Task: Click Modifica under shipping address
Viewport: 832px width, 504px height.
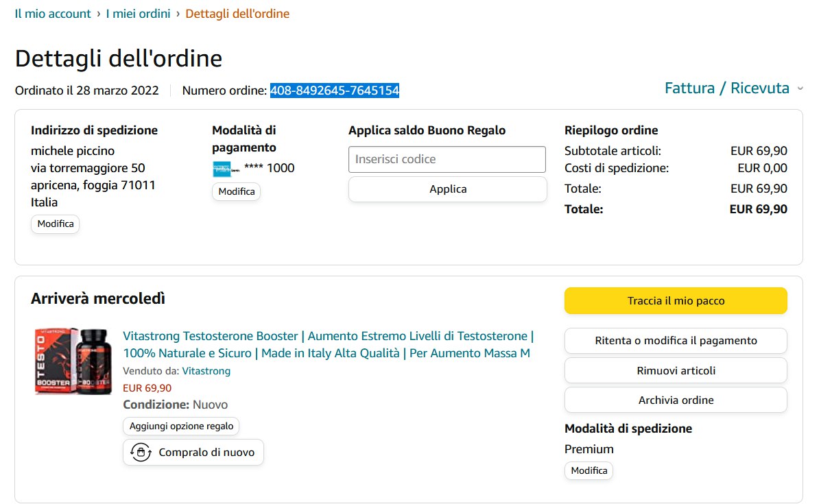Action: tap(56, 224)
